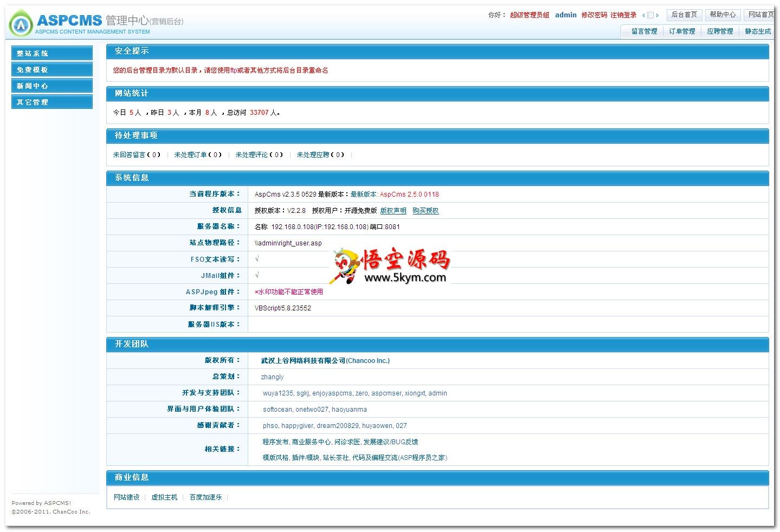Click the 超级管理员组 group label
This screenshot has height=532, width=780.
530,15
